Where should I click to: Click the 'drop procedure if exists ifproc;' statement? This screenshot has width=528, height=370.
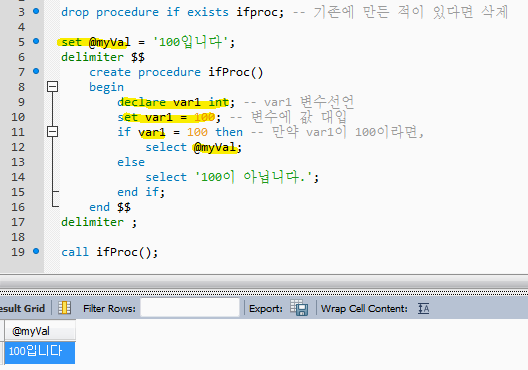(x=173, y=12)
